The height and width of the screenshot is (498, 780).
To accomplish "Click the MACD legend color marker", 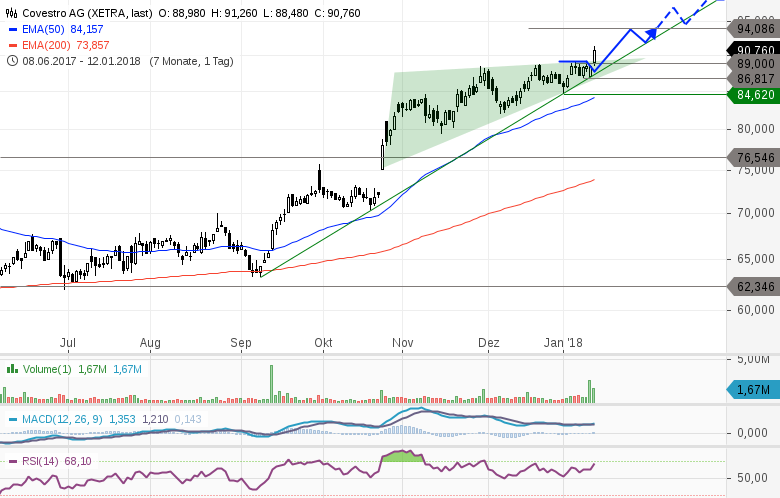I will [x=13, y=419].
